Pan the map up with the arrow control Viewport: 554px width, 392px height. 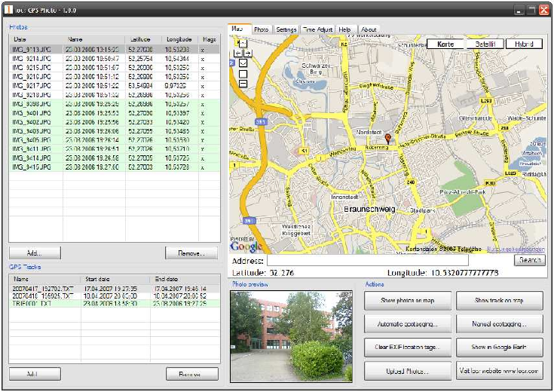point(243,44)
